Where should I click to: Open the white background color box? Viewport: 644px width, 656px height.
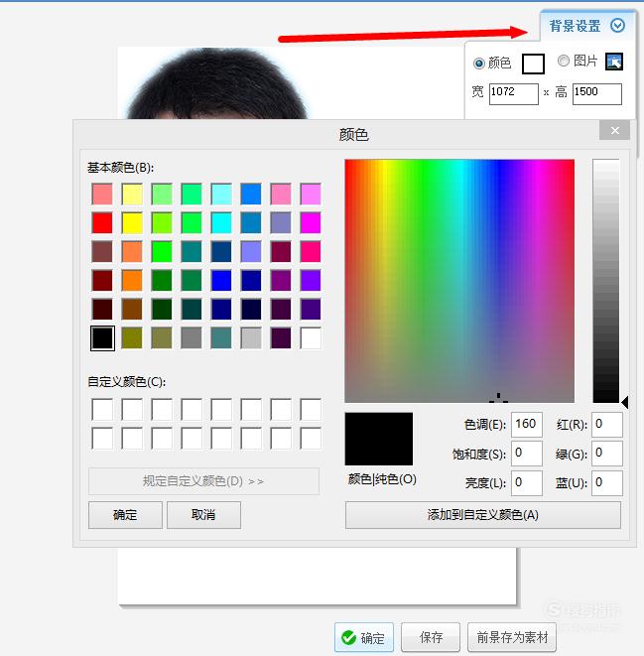533,64
